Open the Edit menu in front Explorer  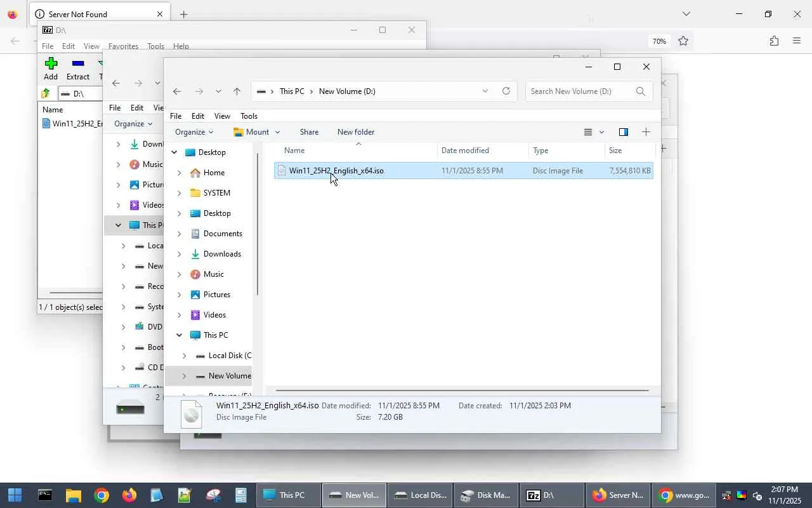pyautogui.click(x=198, y=116)
